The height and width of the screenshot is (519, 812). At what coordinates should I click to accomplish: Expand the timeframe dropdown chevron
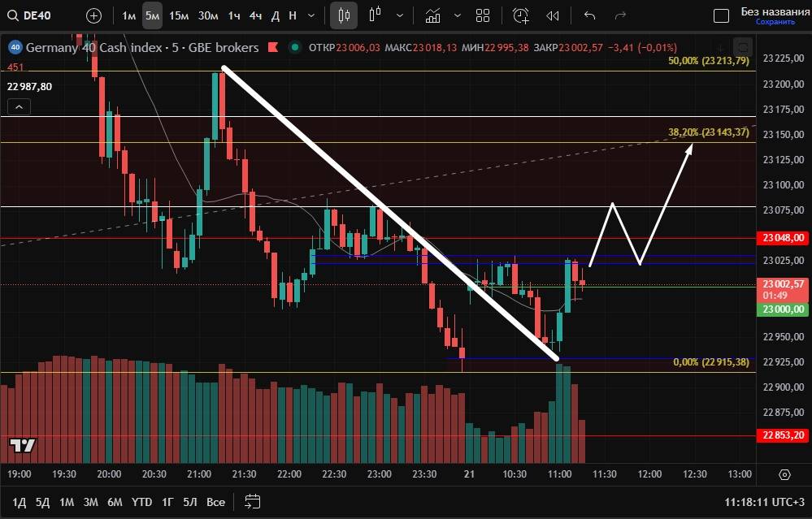tap(313, 15)
